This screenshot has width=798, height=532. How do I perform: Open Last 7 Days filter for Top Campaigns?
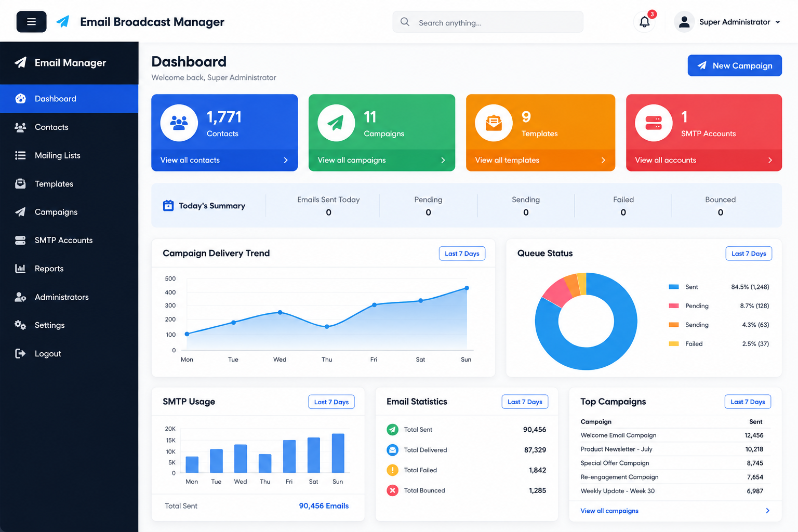(x=748, y=402)
